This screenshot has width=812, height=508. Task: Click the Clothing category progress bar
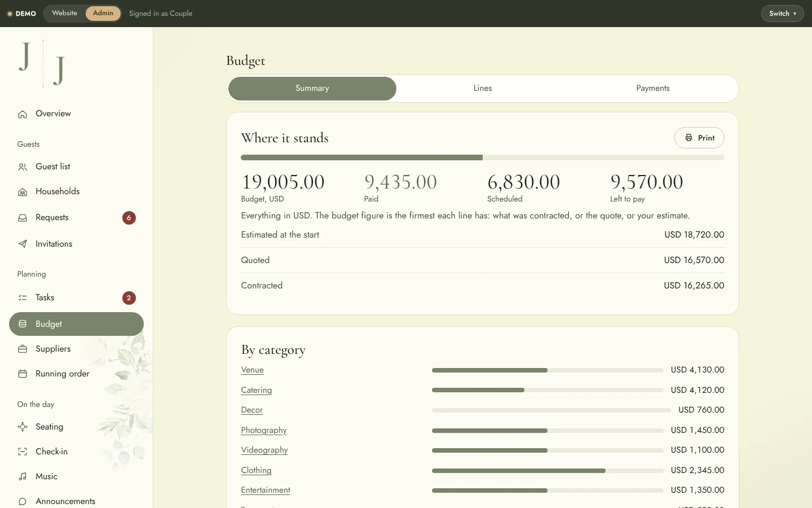click(x=548, y=471)
